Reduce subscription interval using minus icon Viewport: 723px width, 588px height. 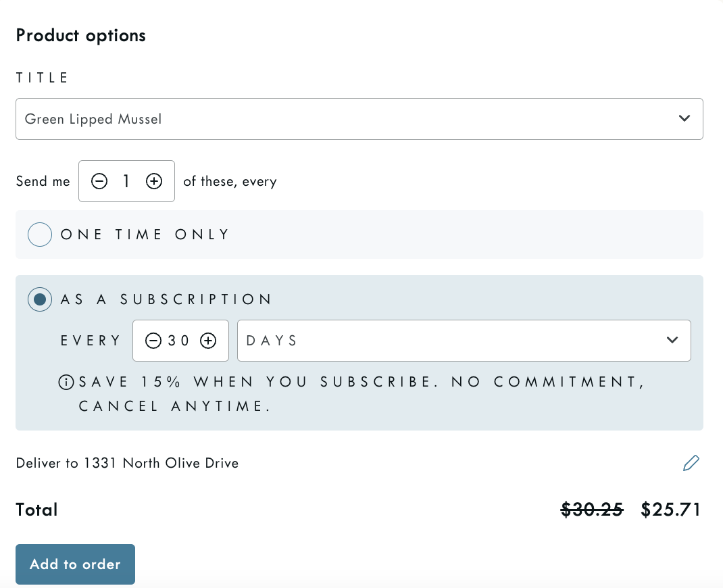point(153,341)
